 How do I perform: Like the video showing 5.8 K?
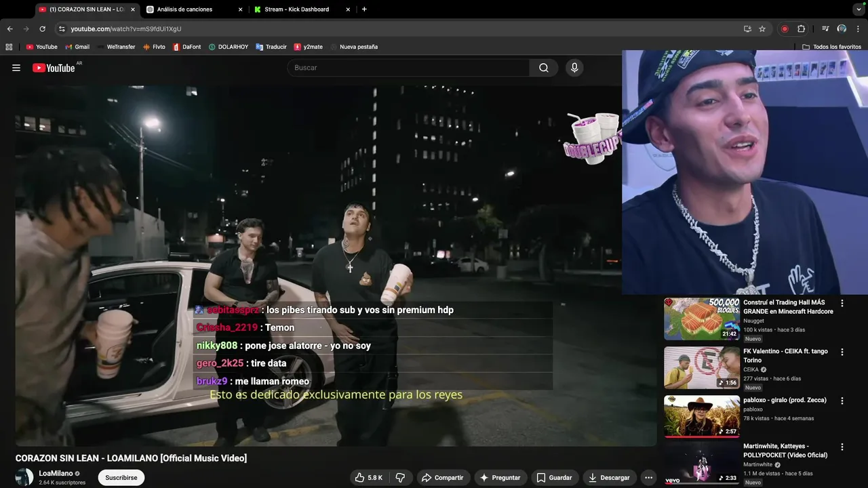pos(369,478)
